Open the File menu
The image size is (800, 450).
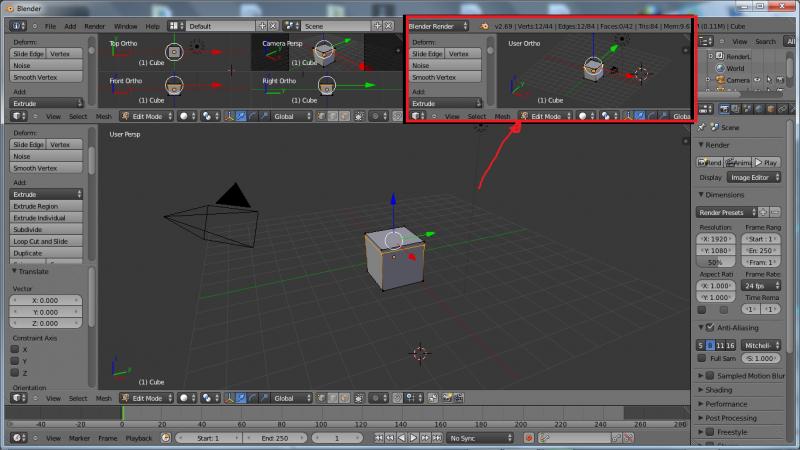click(50, 26)
